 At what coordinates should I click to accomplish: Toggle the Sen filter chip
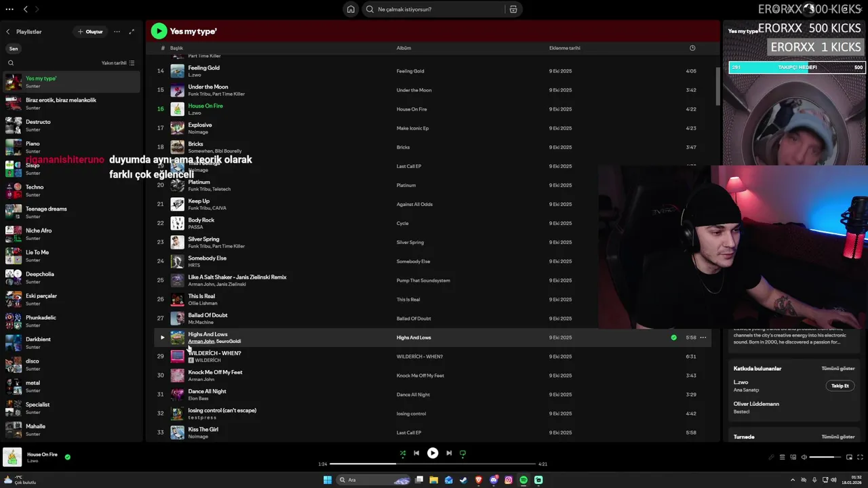(x=14, y=49)
